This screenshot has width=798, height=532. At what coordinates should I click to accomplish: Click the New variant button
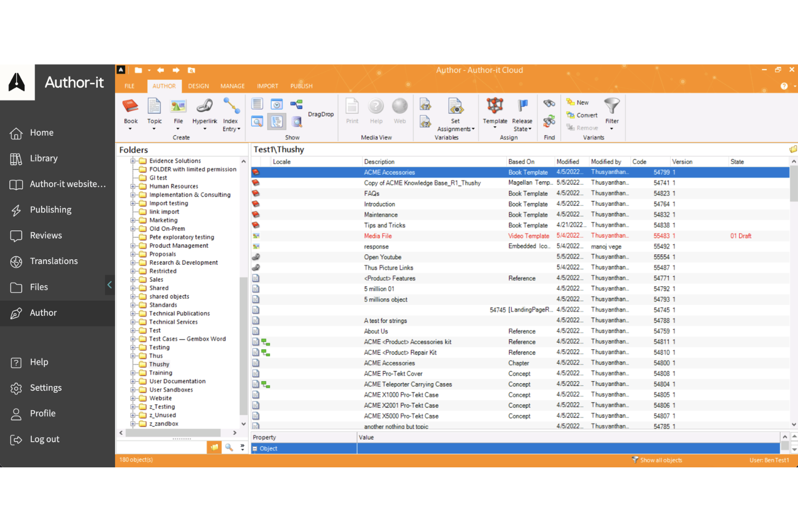(577, 102)
